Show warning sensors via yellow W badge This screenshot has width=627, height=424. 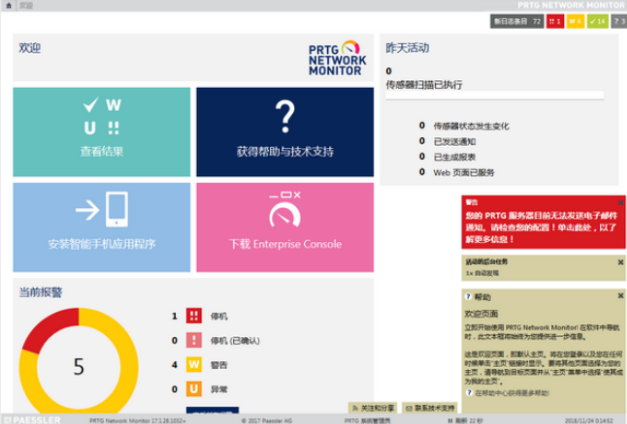(575, 22)
